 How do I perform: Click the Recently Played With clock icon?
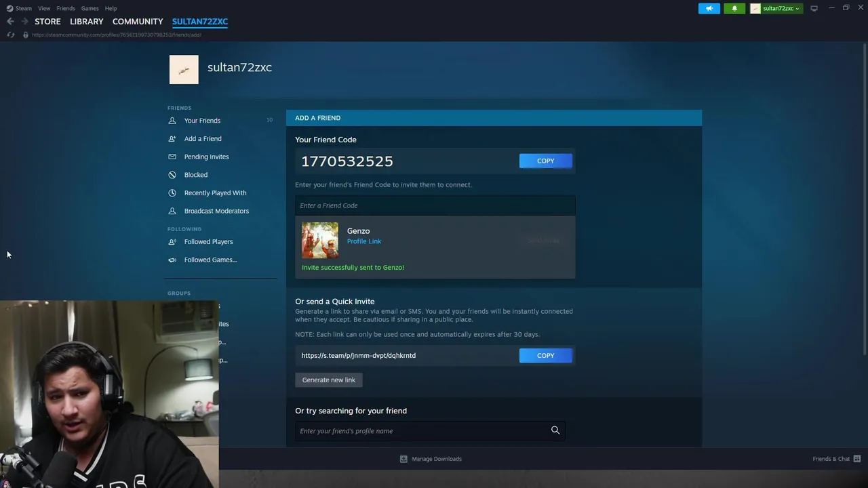tap(172, 192)
